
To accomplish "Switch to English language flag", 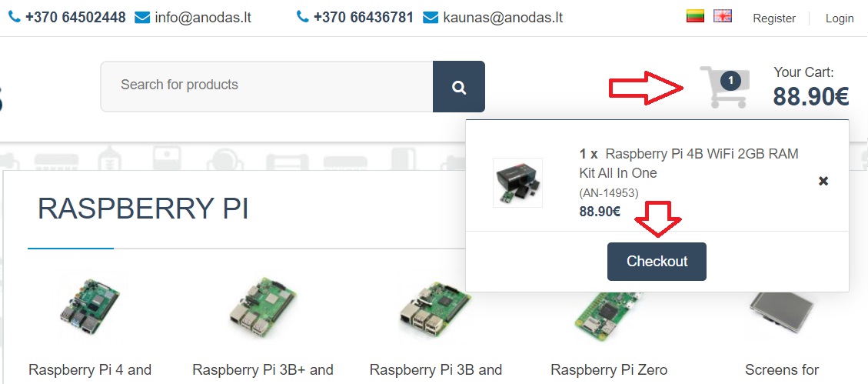I will tap(723, 16).
